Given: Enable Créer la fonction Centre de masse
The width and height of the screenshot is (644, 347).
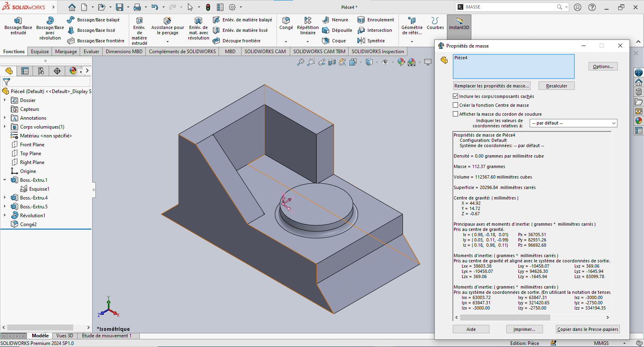Looking at the screenshot, I should [456, 105].
